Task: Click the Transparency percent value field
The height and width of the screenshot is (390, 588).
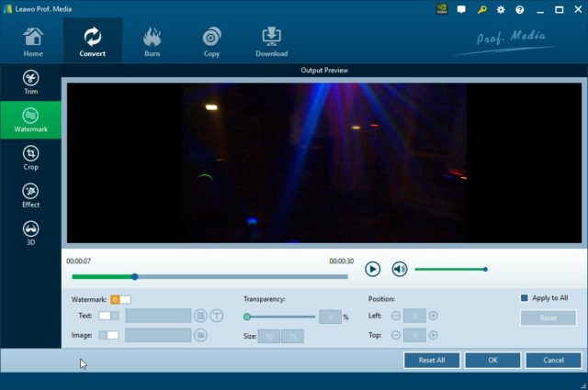Action: [331, 317]
